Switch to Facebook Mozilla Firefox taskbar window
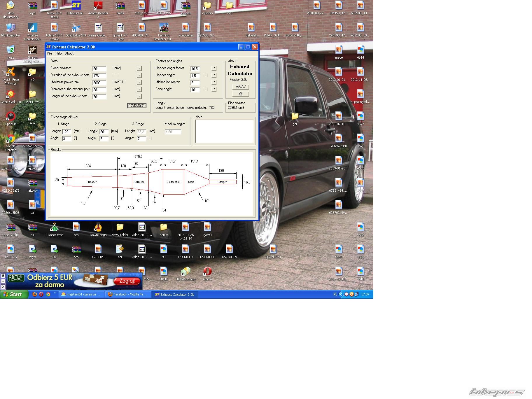Screen dimensions: 532x399 click(x=128, y=294)
